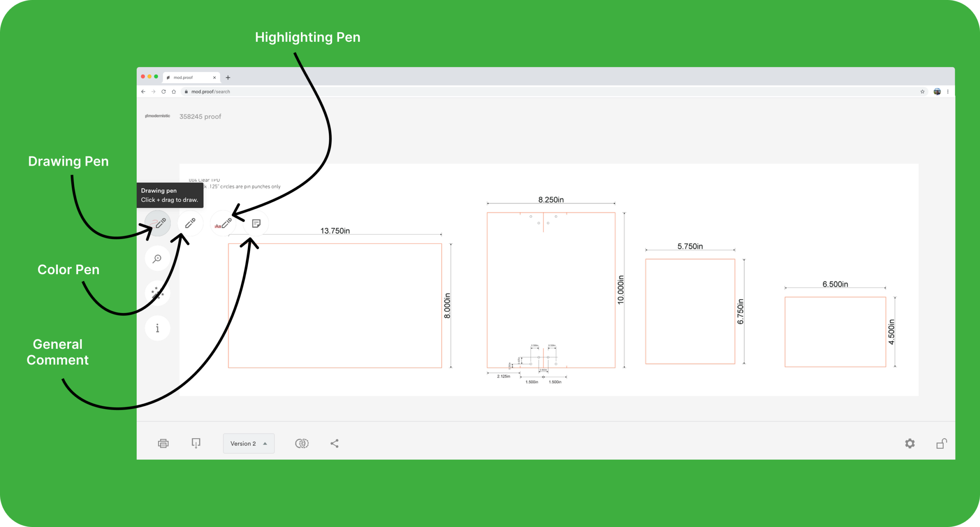Click the modernistic logo link
The width and height of the screenshot is (980, 527).
[x=157, y=116]
